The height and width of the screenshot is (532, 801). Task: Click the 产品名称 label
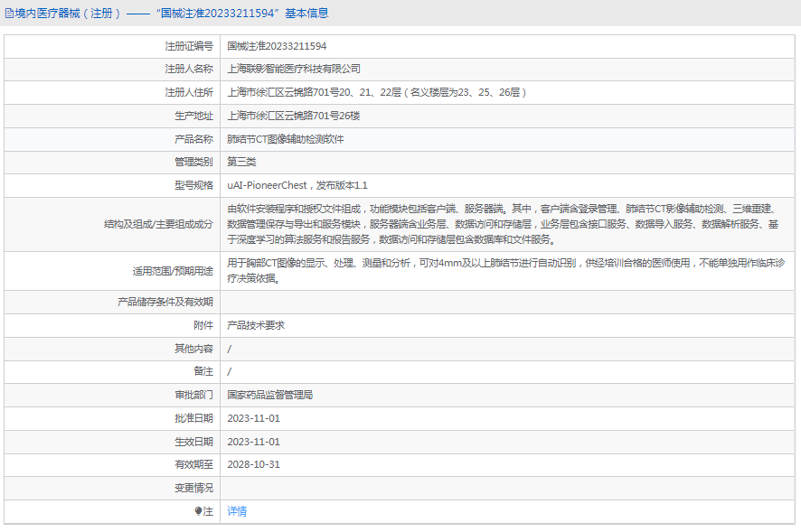(193, 139)
